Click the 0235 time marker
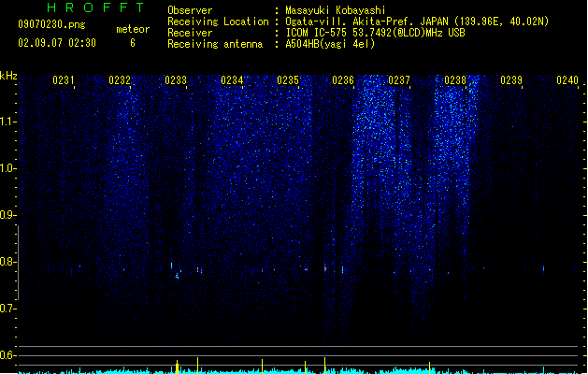 tap(287, 80)
